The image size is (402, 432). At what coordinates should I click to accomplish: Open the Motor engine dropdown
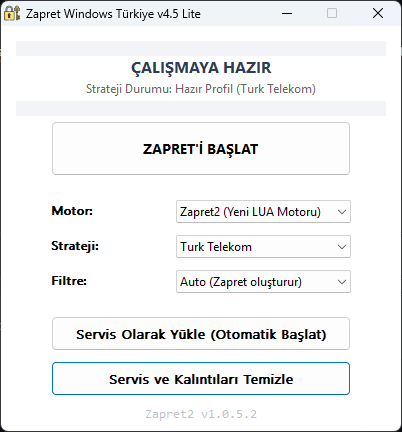point(263,212)
